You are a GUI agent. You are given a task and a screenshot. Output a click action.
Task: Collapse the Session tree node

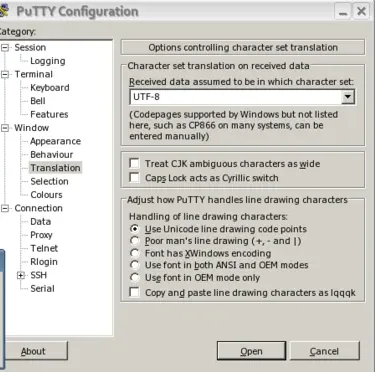click(x=5, y=48)
